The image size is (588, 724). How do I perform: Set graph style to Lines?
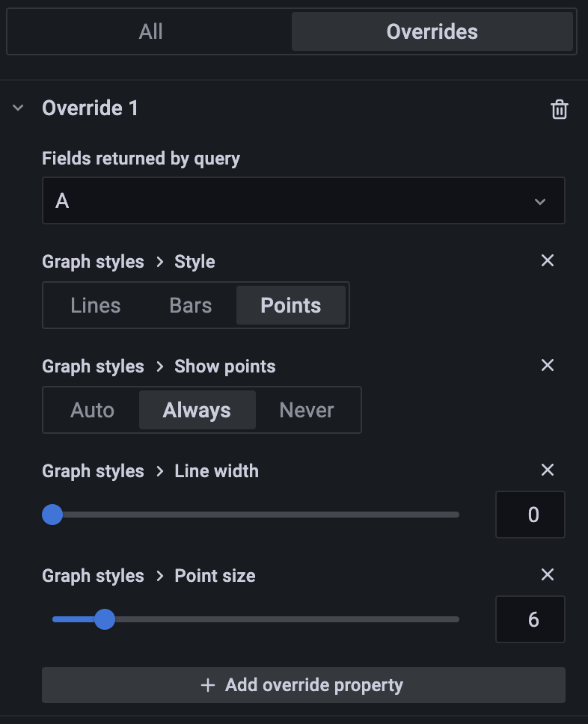[x=96, y=305]
